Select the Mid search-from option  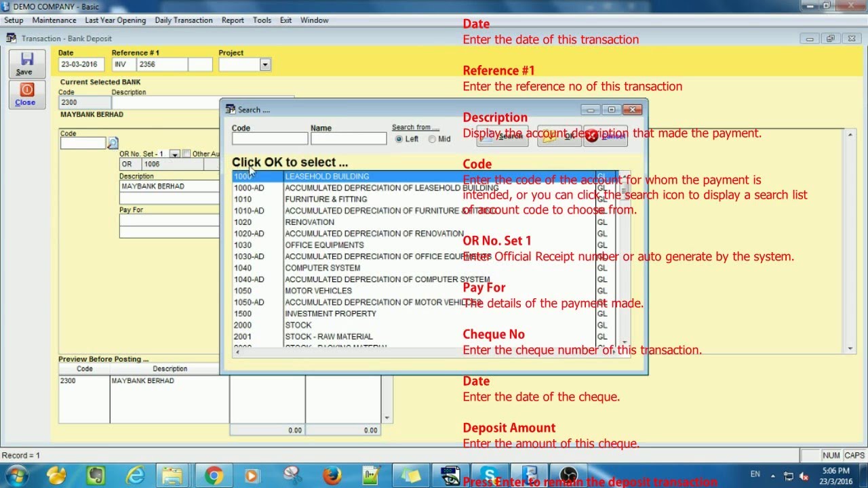(432, 139)
